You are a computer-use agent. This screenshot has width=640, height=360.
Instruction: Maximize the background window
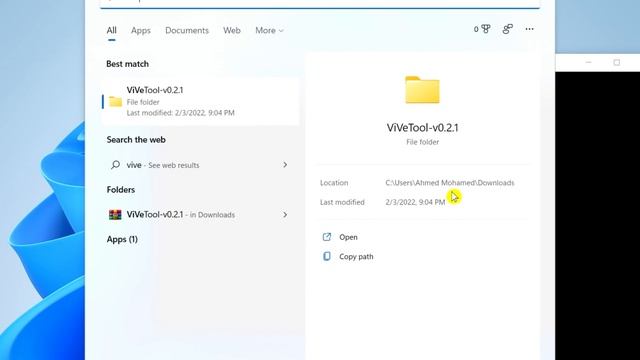(x=617, y=62)
